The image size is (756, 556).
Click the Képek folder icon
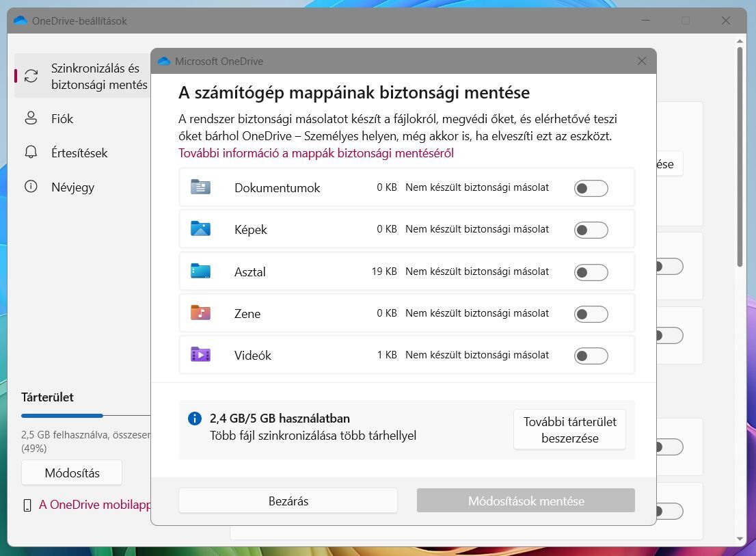click(x=200, y=228)
